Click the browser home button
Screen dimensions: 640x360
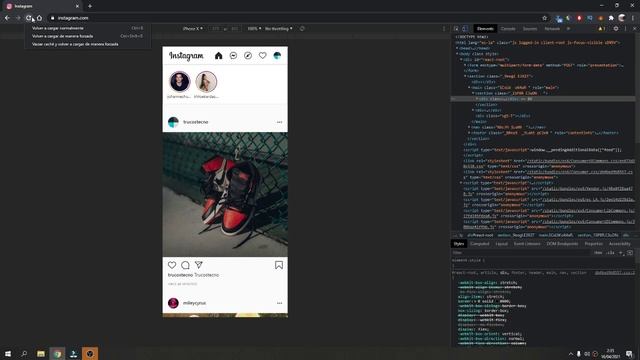click(39, 18)
